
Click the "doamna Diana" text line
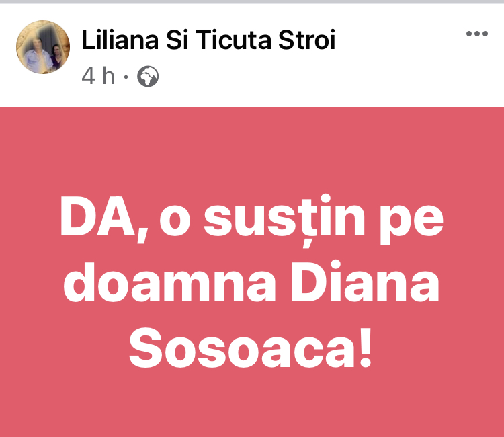pyautogui.click(x=251, y=282)
